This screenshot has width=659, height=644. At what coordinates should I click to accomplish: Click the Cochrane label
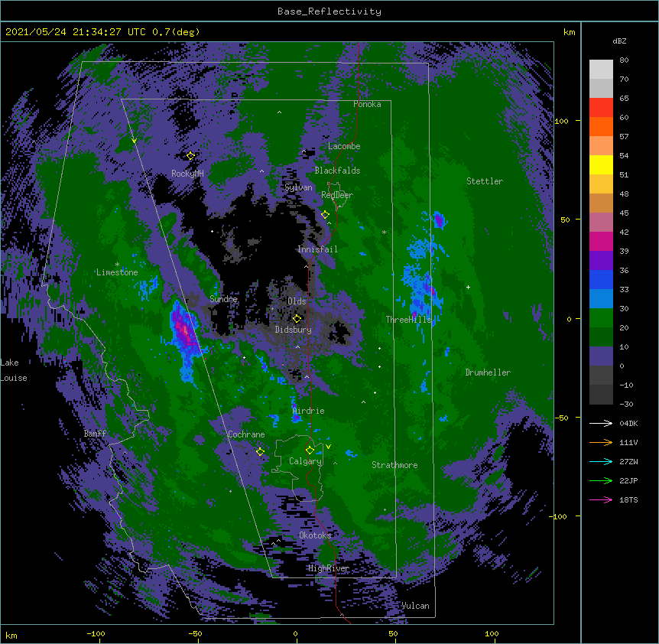[x=246, y=434]
